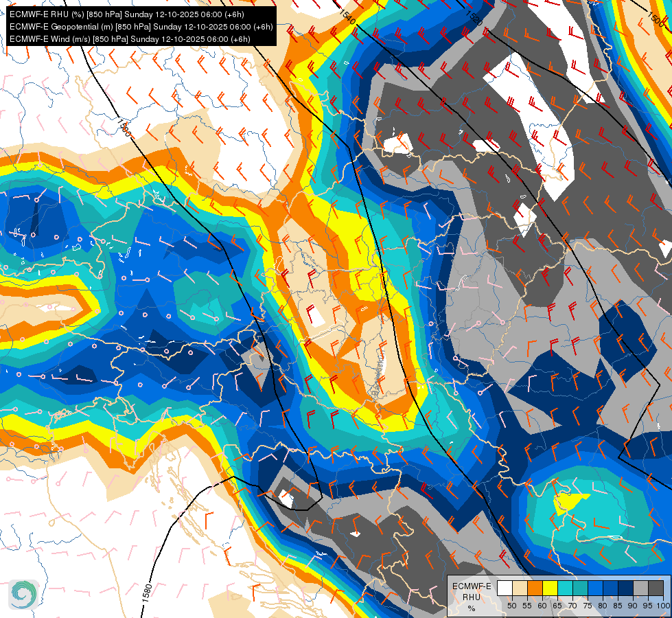Click the legend tick value '75'
This screenshot has width=672, height=618.
click(x=588, y=606)
